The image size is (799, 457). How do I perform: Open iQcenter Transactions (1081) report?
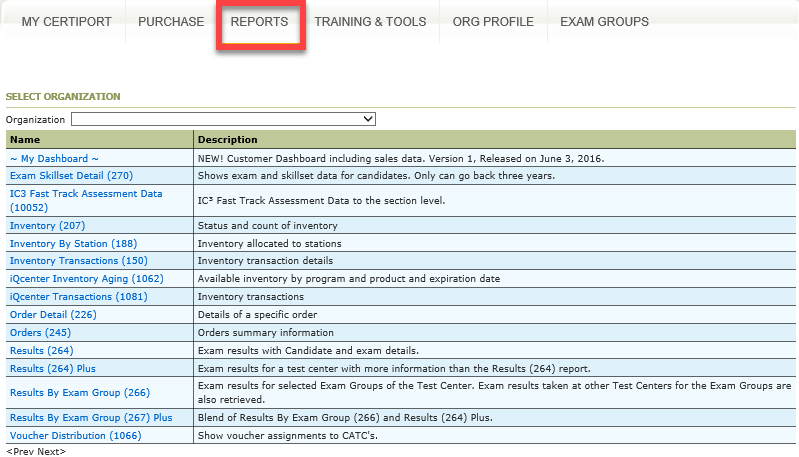78,297
